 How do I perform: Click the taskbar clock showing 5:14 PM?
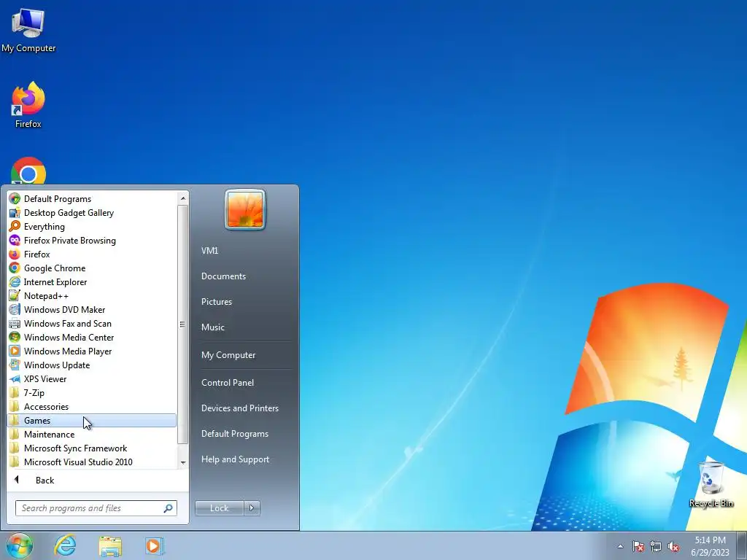(x=710, y=545)
